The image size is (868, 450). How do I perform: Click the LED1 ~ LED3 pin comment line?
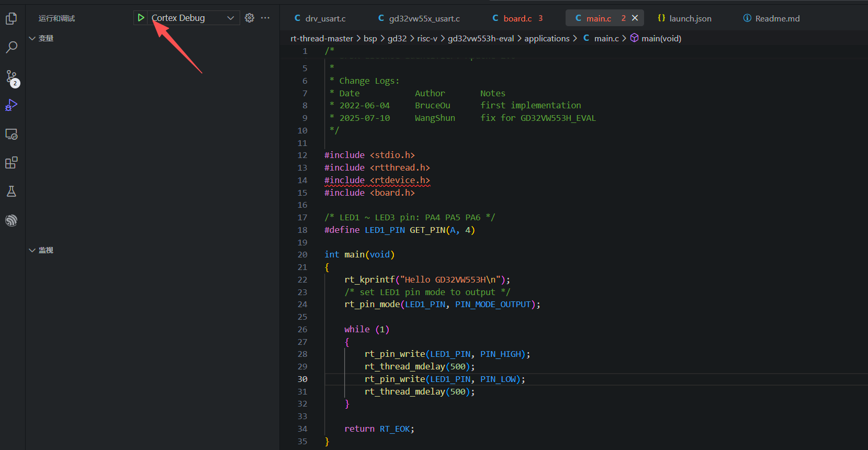[410, 217]
